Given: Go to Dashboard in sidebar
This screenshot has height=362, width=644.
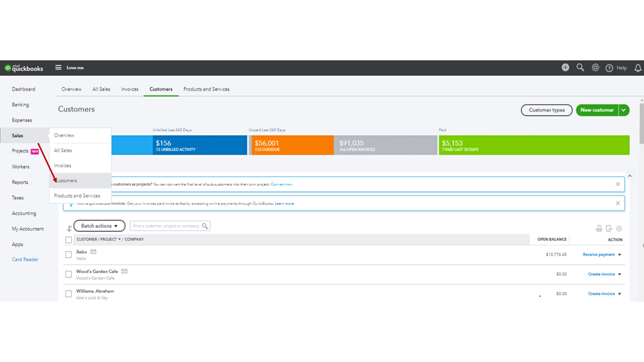Looking at the screenshot, I should tap(23, 89).
